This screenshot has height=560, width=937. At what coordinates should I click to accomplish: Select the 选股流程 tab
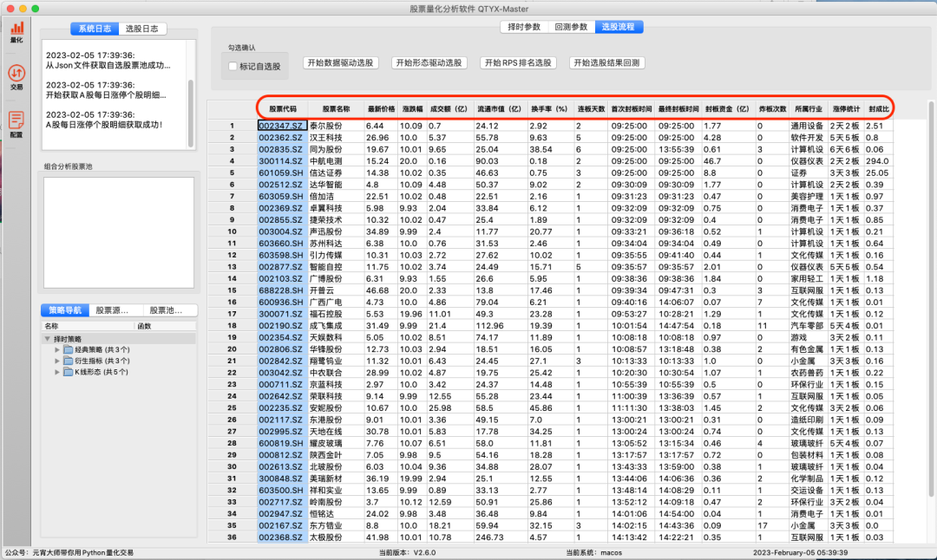click(619, 27)
